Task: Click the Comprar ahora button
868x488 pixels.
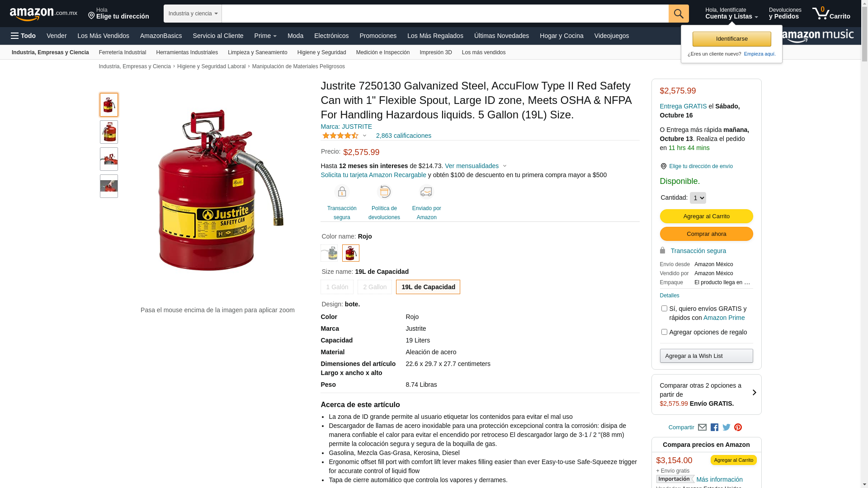Action: pyautogui.click(x=706, y=234)
